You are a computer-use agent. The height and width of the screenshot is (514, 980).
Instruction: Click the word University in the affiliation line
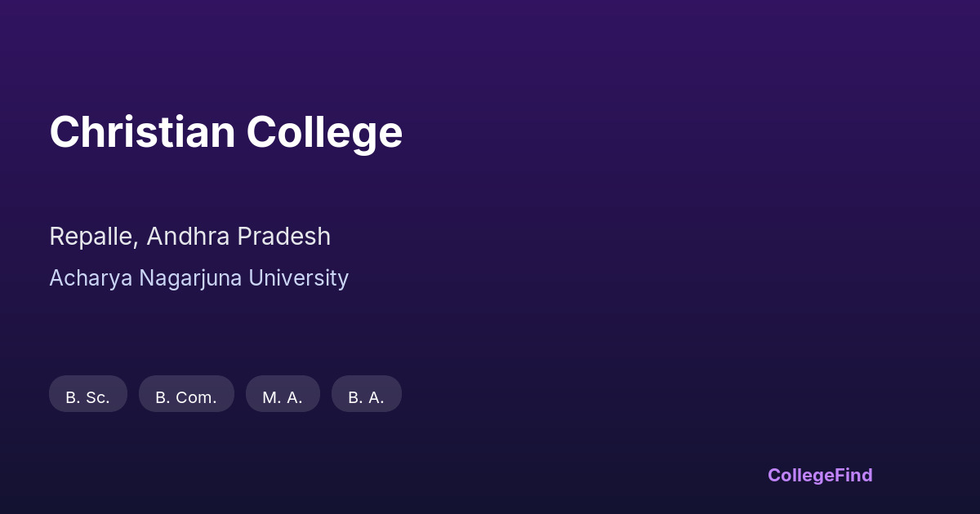pos(299,278)
